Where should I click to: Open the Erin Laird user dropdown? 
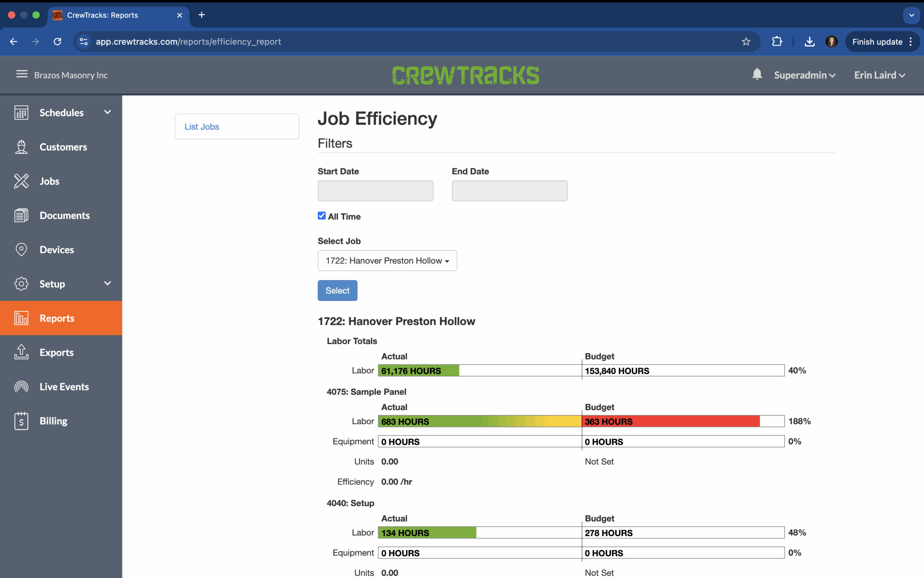tap(879, 75)
